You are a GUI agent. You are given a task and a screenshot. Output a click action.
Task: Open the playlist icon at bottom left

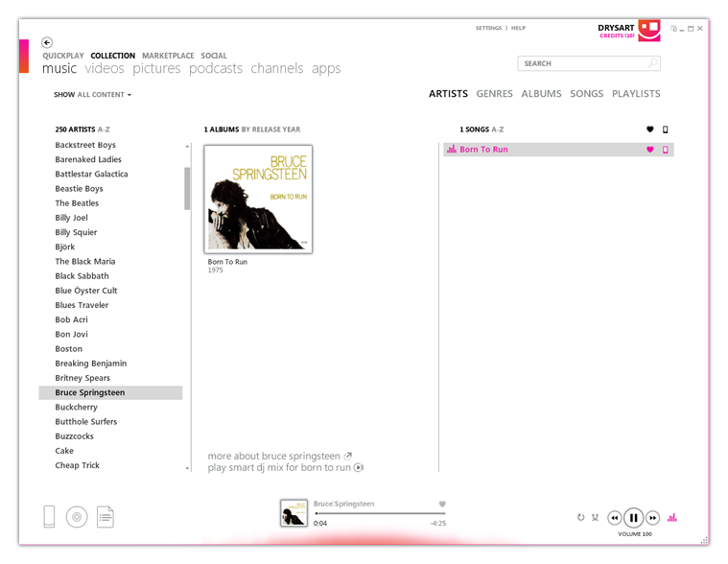coord(106,517)
